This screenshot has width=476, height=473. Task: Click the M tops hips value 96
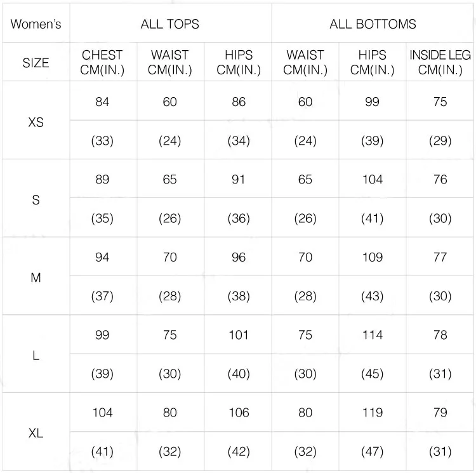pos(239,257)
